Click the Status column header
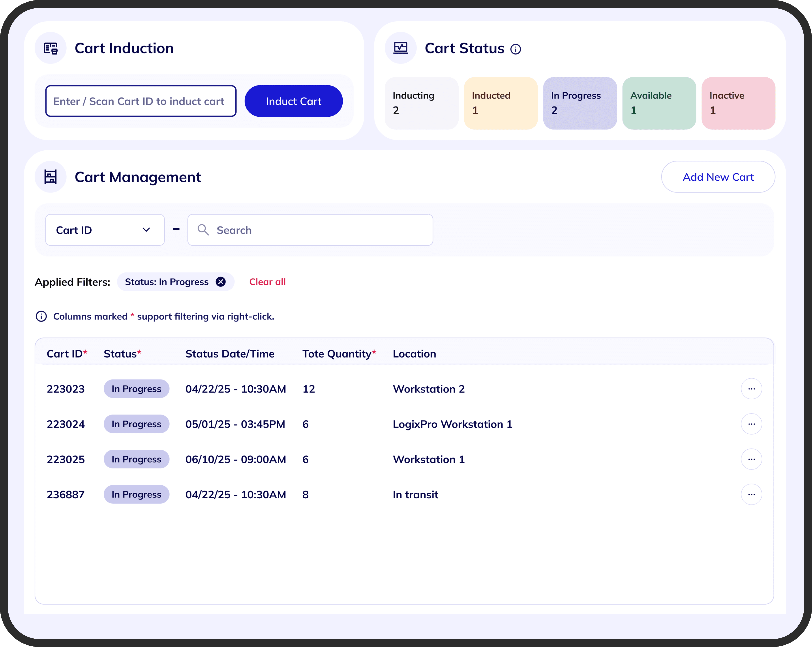The height and width of the screenshot is (647, 812). (122, 354)
